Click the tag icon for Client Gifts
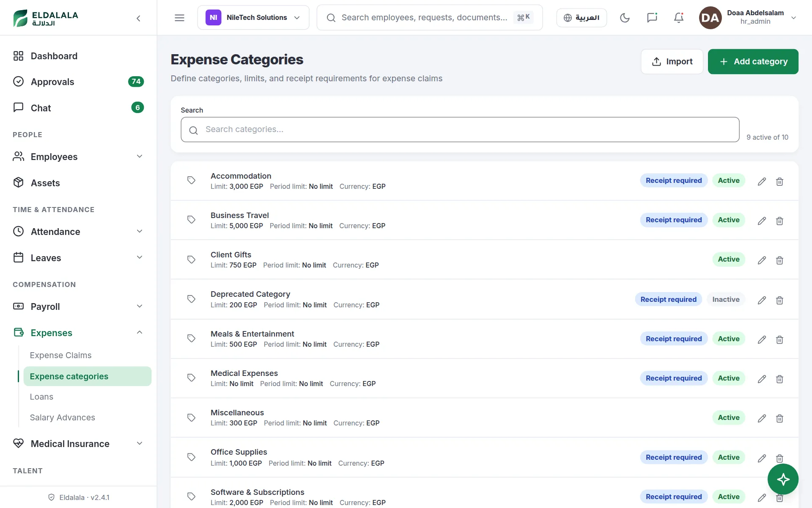812x508 pixels. (x=191, y=260)
